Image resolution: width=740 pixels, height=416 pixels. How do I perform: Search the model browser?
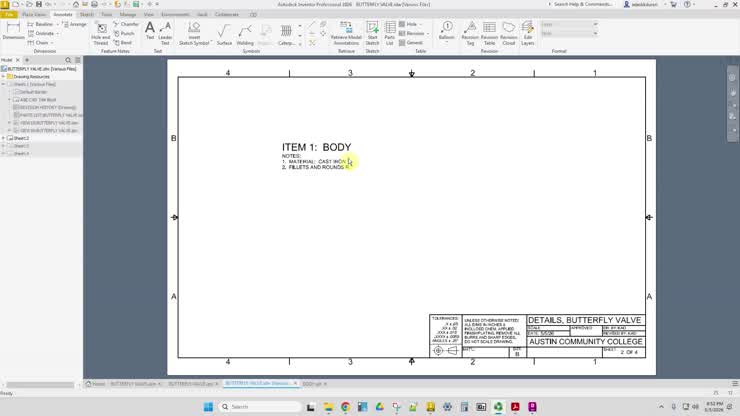pos(68,60)
